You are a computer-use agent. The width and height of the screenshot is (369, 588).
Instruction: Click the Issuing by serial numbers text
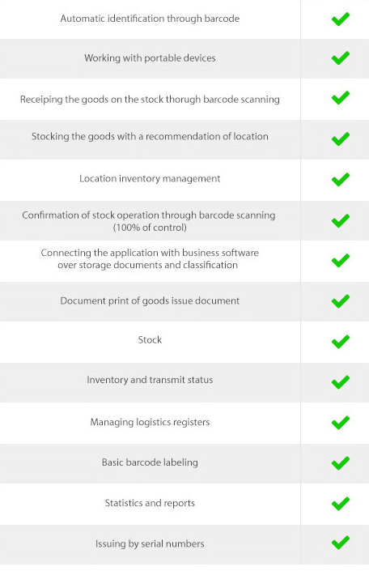click(150, 543)
